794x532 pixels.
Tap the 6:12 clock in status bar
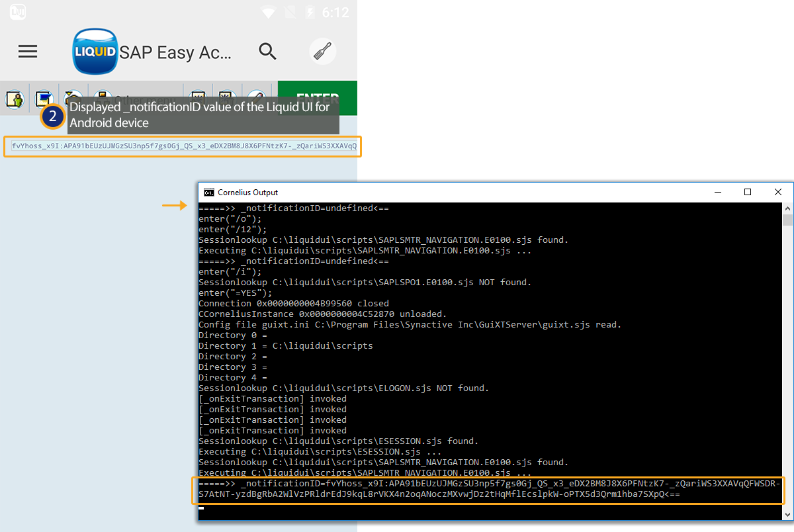(x=335, y=13)
